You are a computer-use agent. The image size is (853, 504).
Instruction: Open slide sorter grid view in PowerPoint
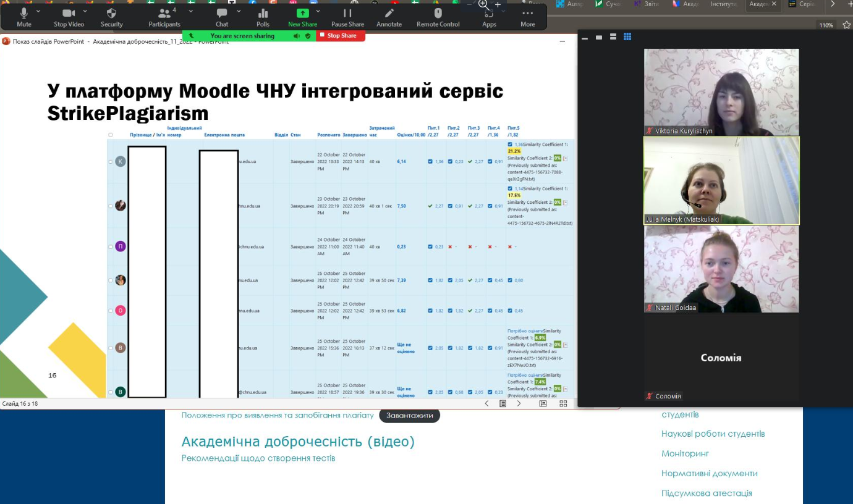click(563, 403)
